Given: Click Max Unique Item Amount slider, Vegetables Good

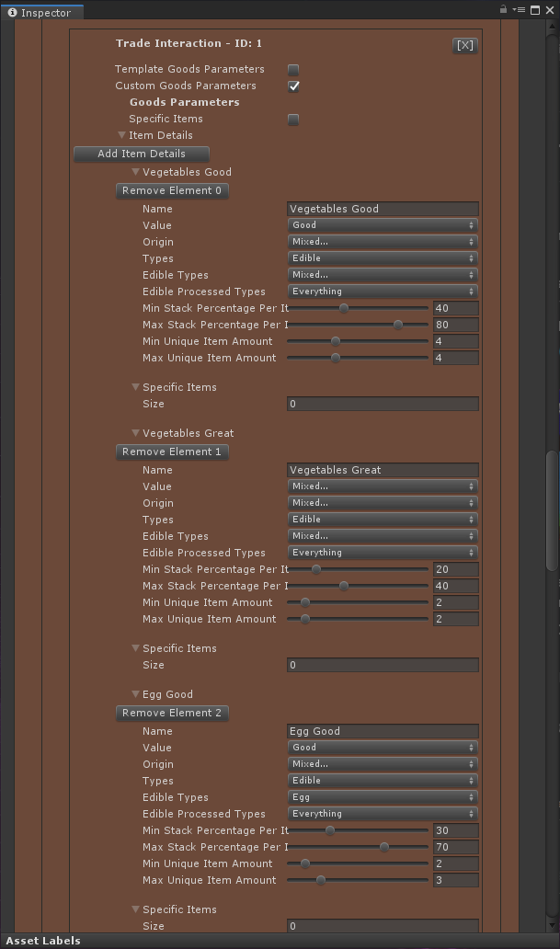Looking at the screenshot, I should pos(358,358).
